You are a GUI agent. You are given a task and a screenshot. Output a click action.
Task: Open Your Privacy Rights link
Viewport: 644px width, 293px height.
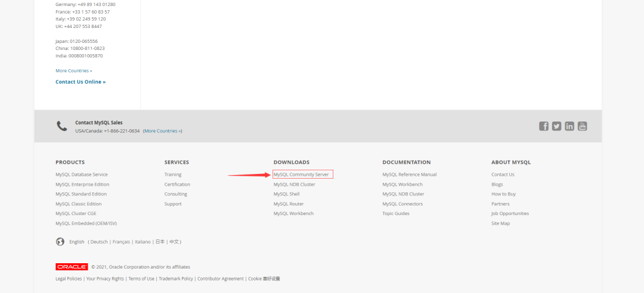105,279
